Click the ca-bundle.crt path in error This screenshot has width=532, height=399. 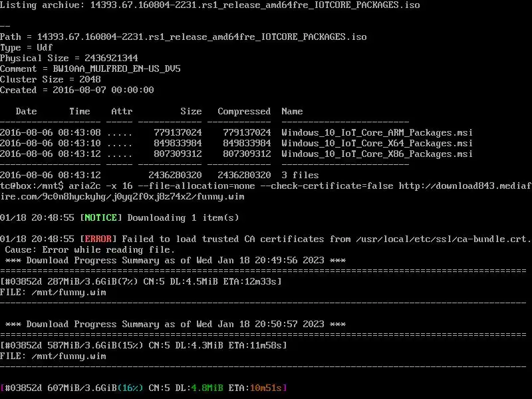444,239
